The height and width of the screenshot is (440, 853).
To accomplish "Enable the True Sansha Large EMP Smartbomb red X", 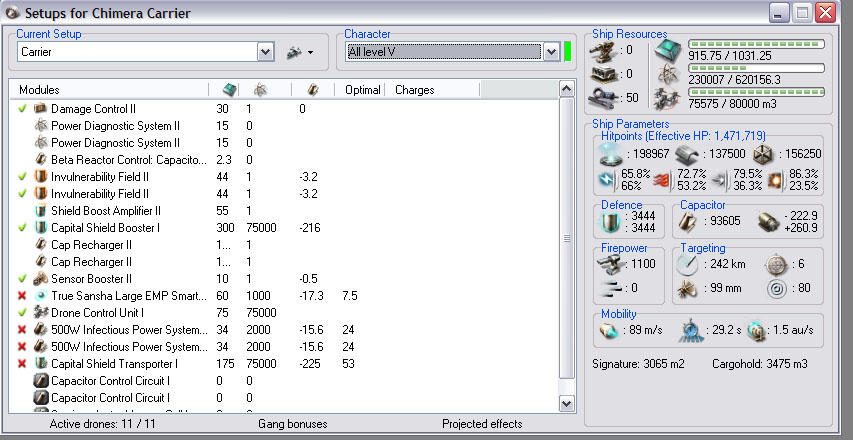I will [22, 296].
